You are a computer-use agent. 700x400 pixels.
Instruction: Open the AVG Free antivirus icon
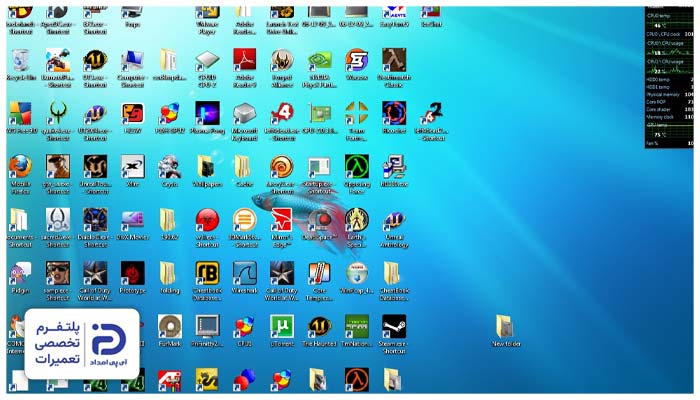coord(21,113)
